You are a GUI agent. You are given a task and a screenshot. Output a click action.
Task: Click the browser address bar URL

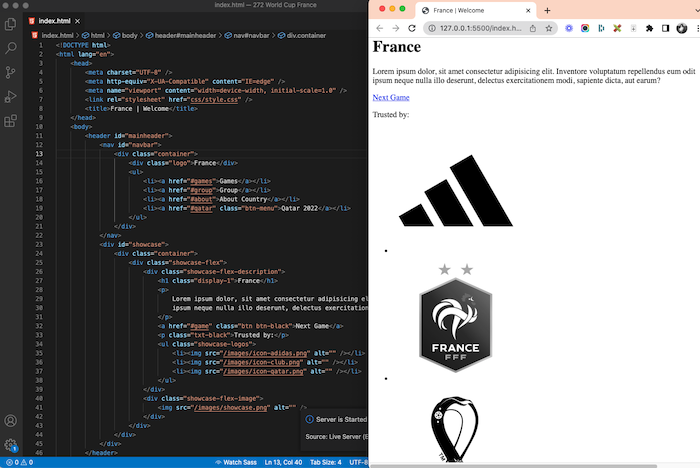point(480,28)
